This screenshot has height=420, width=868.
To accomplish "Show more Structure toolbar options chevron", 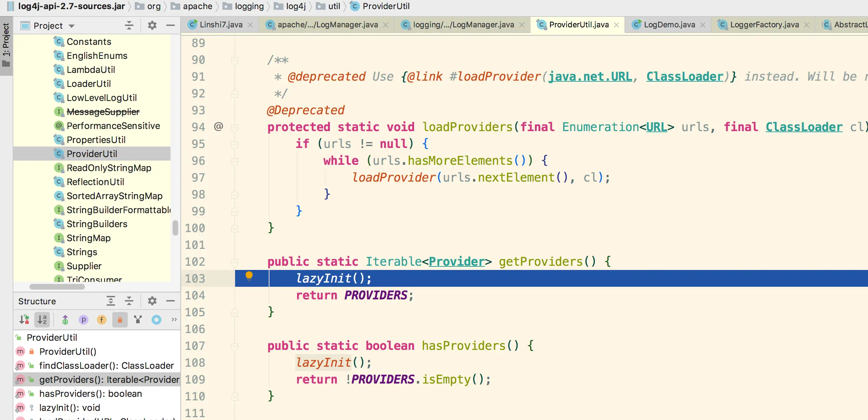I will pyautogui.click(x=174, y=319).
